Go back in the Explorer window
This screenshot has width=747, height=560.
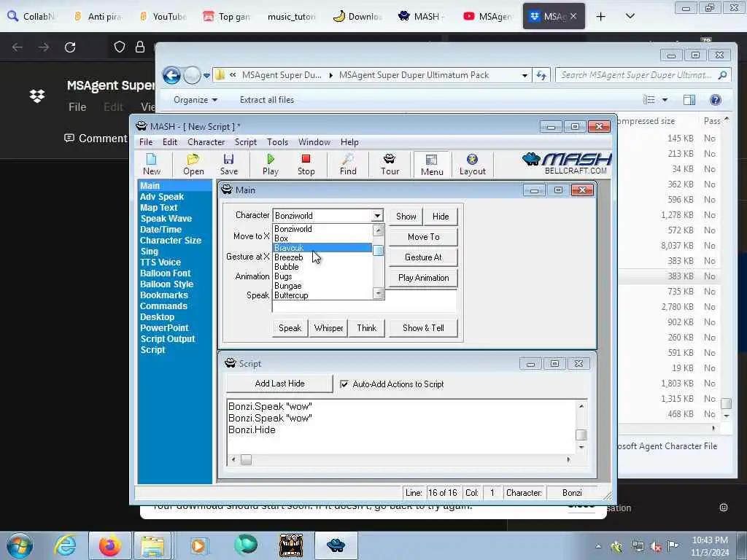171,75
